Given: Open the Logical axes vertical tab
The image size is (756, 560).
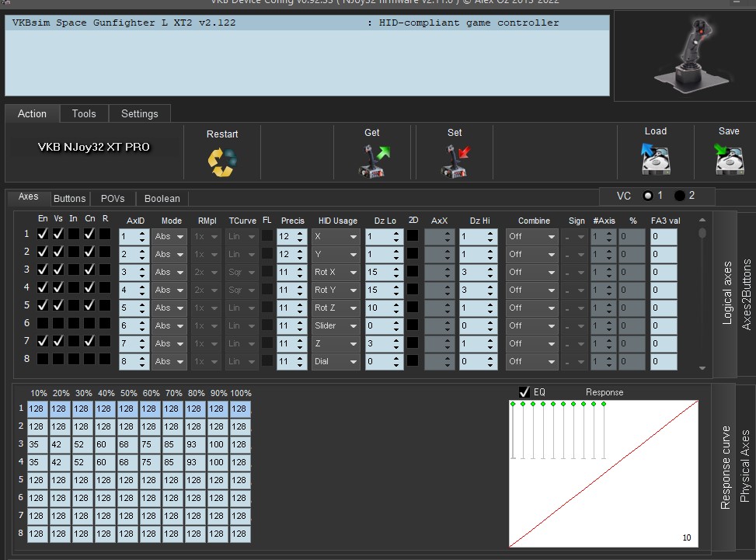Looking at the screenshot, I should [x=727, y=293].
